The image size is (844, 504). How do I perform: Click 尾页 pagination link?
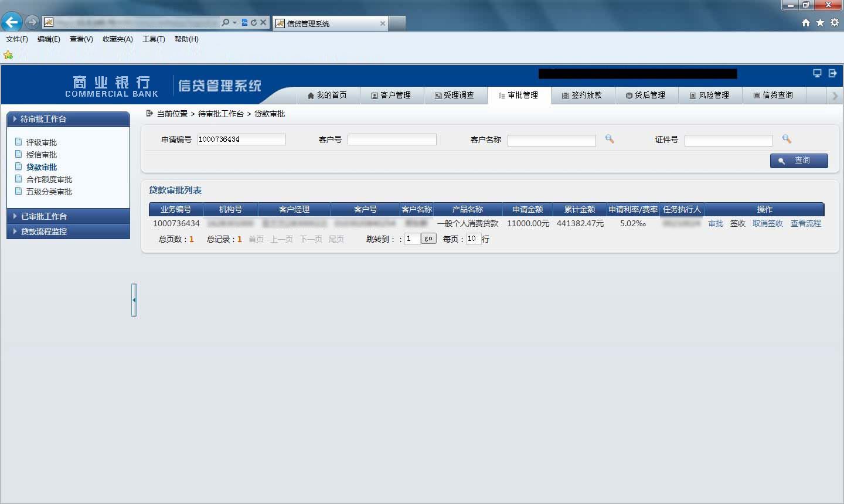click(x=336, y=239)
